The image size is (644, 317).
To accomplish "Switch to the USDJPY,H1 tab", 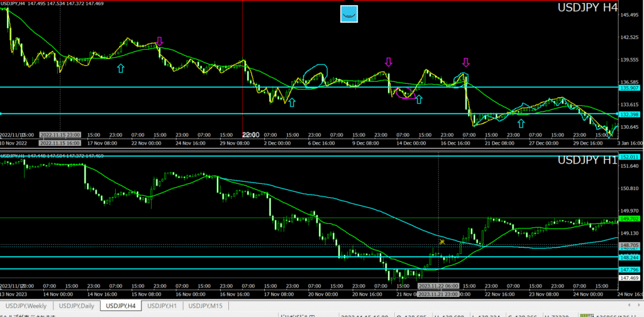I will pos(164,306).
